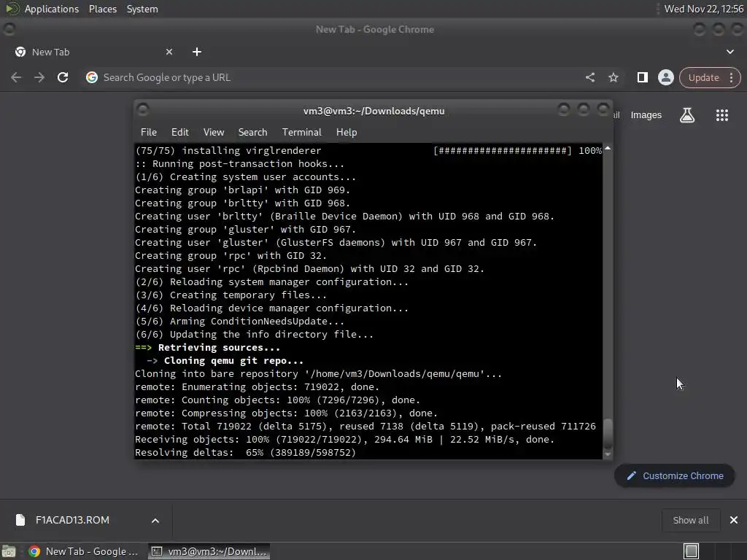Click Customize Chrome button
Screen dimensions: 747x560
(675, 475)
